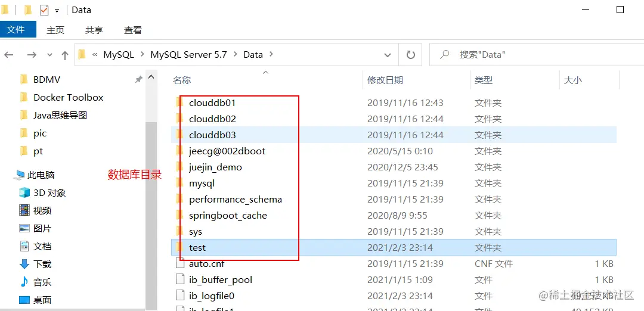Click the juejin_demo folder name
Viewport: 644px width, 311px height.
216,167
